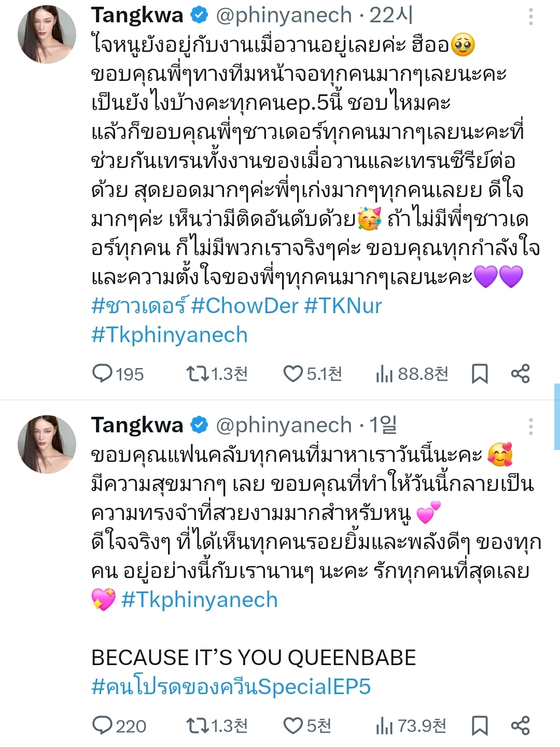Bookmark the second tweet
Viewport: 560px width, 747px height.
[x=480, y=726]
